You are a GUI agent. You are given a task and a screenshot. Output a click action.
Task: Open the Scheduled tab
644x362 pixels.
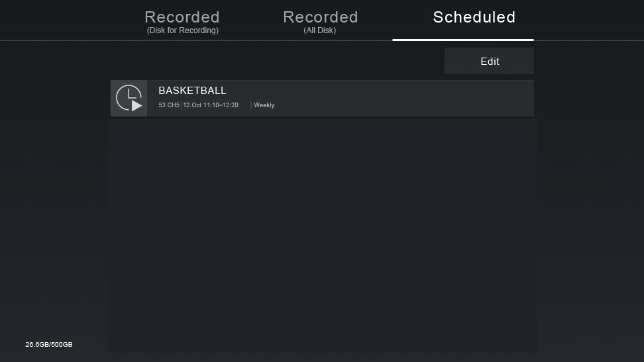tap(474, 17)
